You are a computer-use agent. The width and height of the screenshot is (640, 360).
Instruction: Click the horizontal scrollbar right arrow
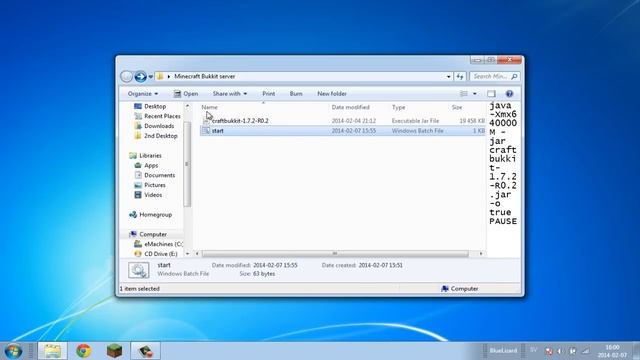coord(481,253)
